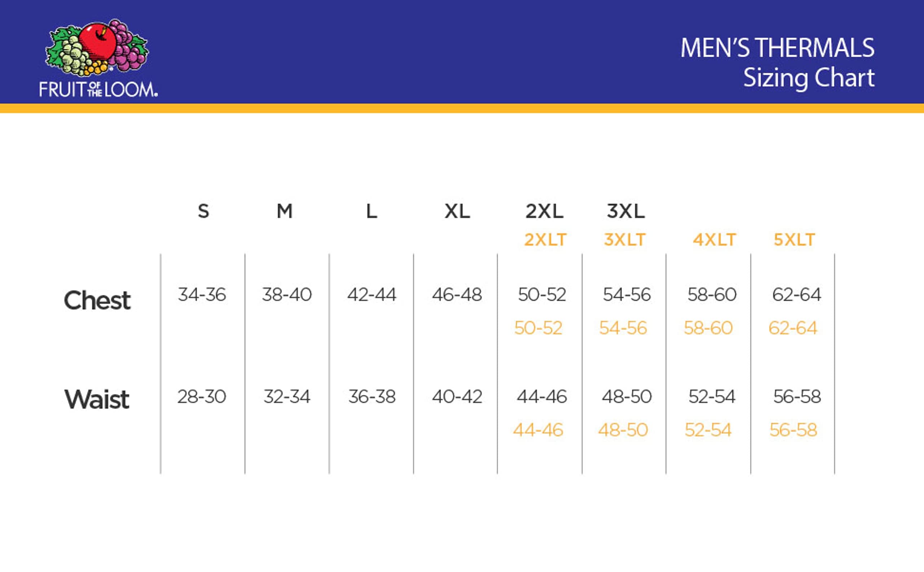Click waist value 40-42 for size XL
This screenshot has height=572, width=924.
[457, 396]
